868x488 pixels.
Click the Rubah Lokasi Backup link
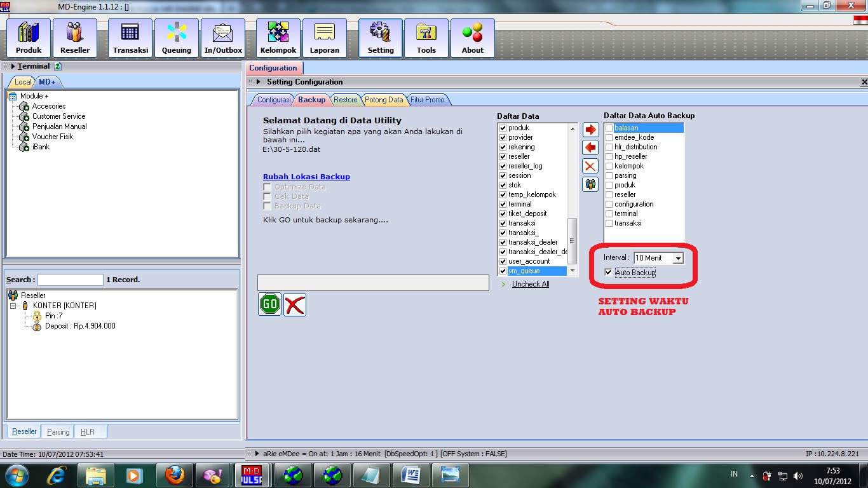pyautogui.click(x=306, y=177)
